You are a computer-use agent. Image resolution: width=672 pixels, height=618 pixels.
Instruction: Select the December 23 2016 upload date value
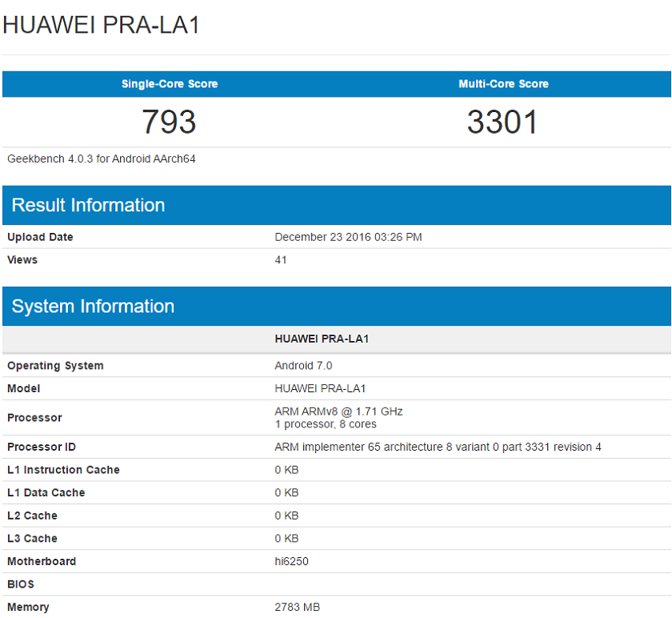[x=348, y=237]
